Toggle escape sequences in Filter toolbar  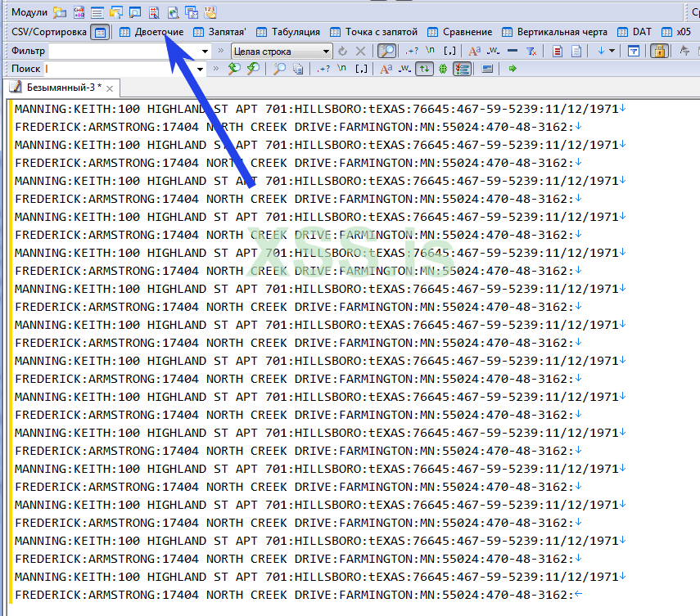[x=430, y=50]
